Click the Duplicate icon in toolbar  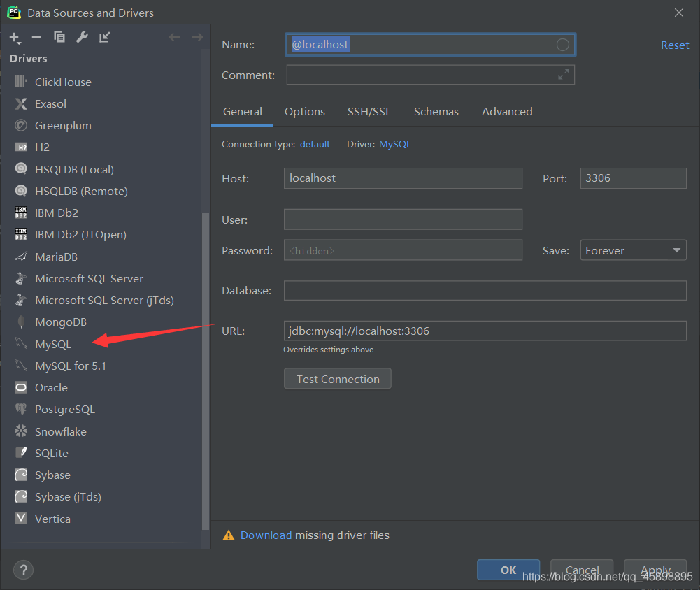59,37
